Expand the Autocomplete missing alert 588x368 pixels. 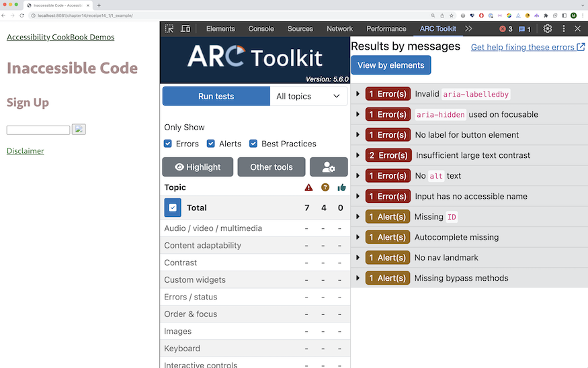coord(358,237)
